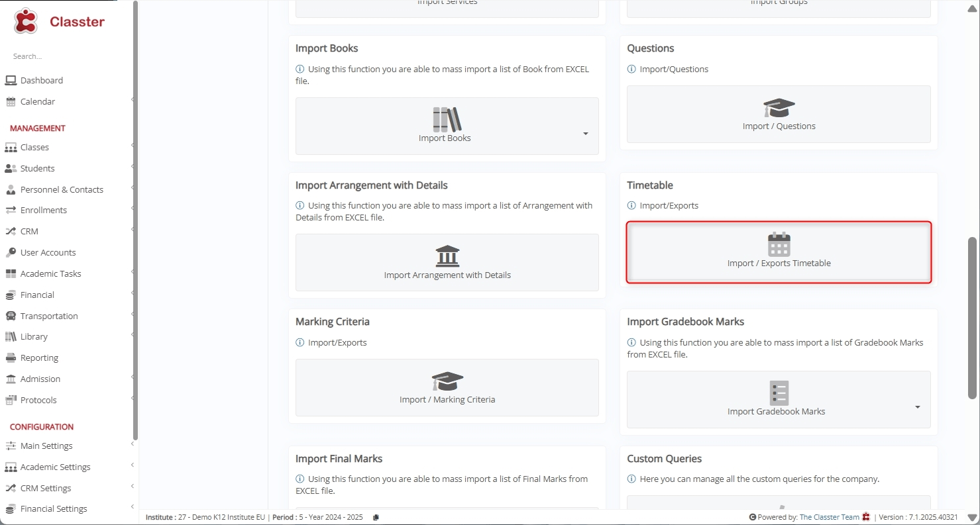
Task: Click the sidebar search field
Action: (x=66, y=56)
